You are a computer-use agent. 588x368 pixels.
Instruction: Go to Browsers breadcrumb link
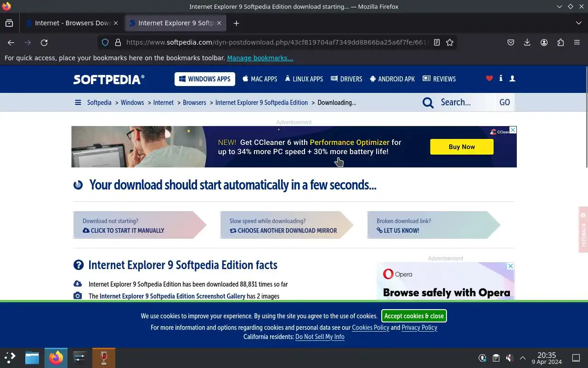coord(194,103)
